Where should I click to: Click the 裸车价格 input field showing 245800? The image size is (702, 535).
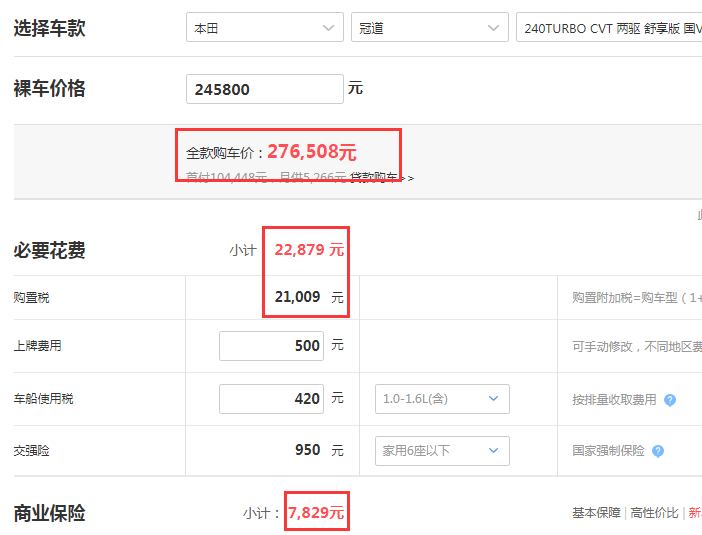point(265,89)
